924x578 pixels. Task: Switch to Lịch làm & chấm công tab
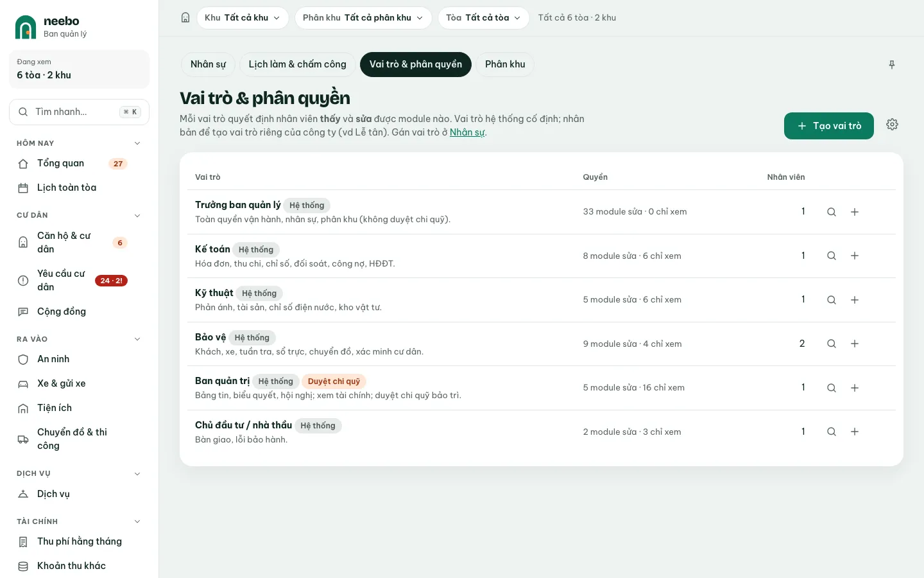click(297, 64)
